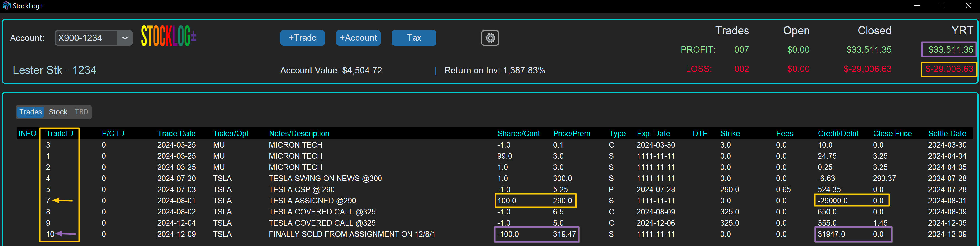Switch to the Stock tab
Image resolution: width=980 pixels, height=246 pixels.
[58, 112]
